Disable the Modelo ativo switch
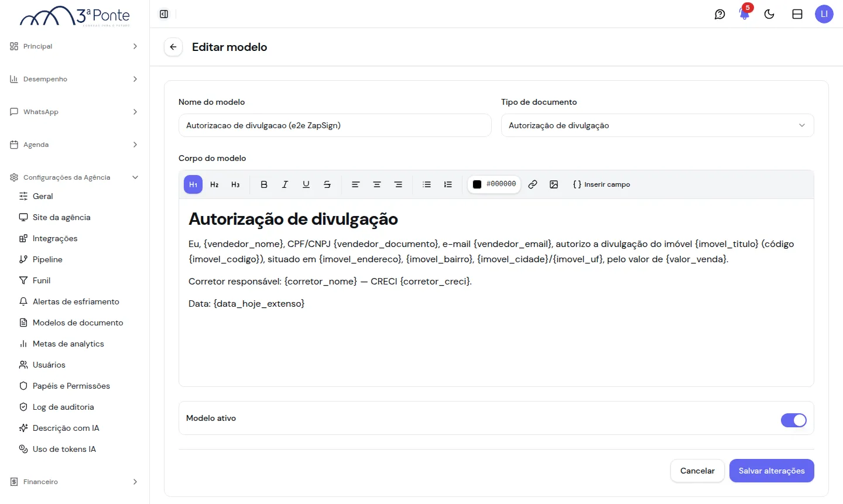The width and height of the screenshot is (843, 504). (794, 420)
